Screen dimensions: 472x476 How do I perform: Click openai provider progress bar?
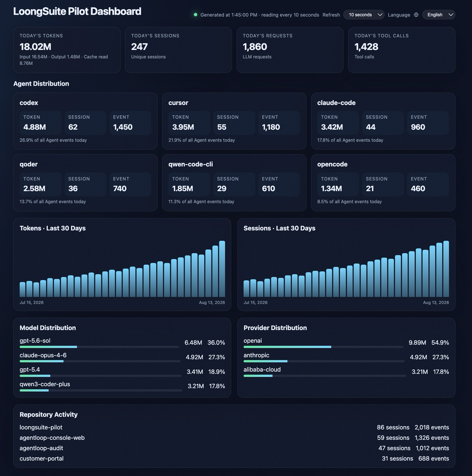(323, 347)
